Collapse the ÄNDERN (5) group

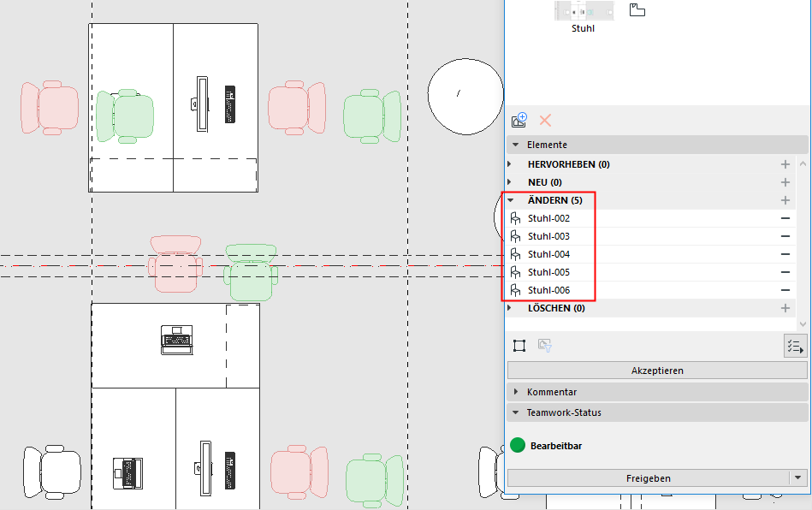tap(511, 200)
